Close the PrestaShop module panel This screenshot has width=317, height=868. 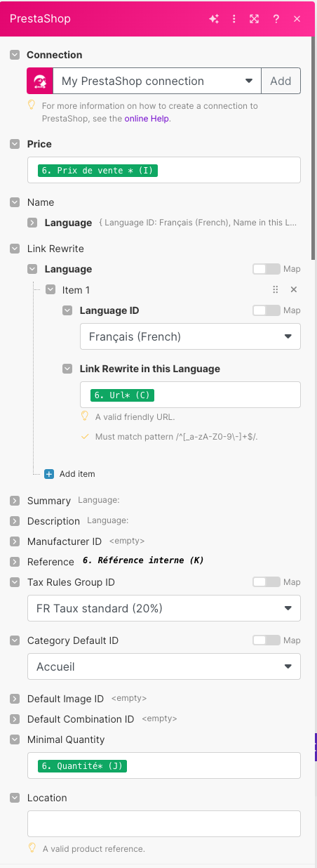(297, 19)
